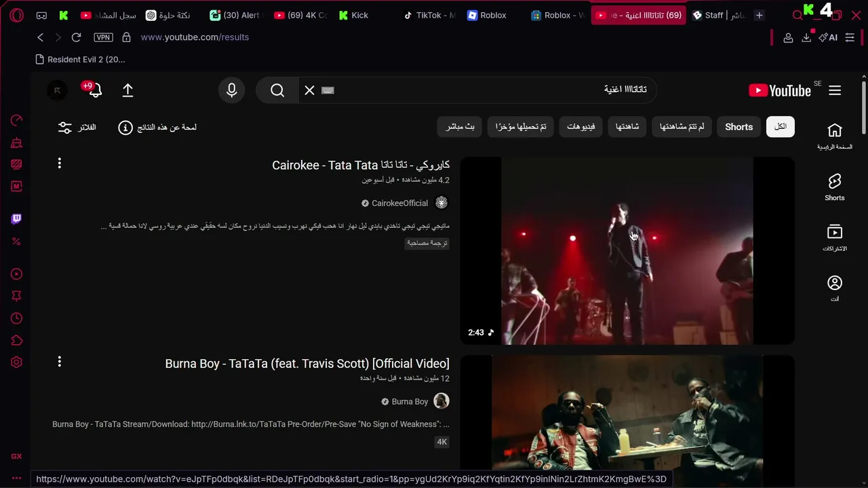This screenshot has height=488, width=868.
Task: Open the sidebar Player icon
Action: 17,274
